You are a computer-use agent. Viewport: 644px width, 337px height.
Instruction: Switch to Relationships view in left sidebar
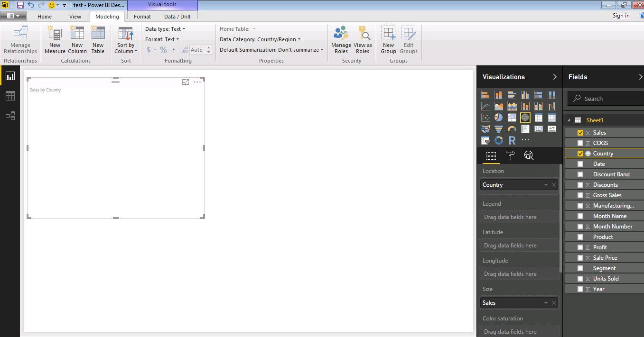[x=10, y=116]
